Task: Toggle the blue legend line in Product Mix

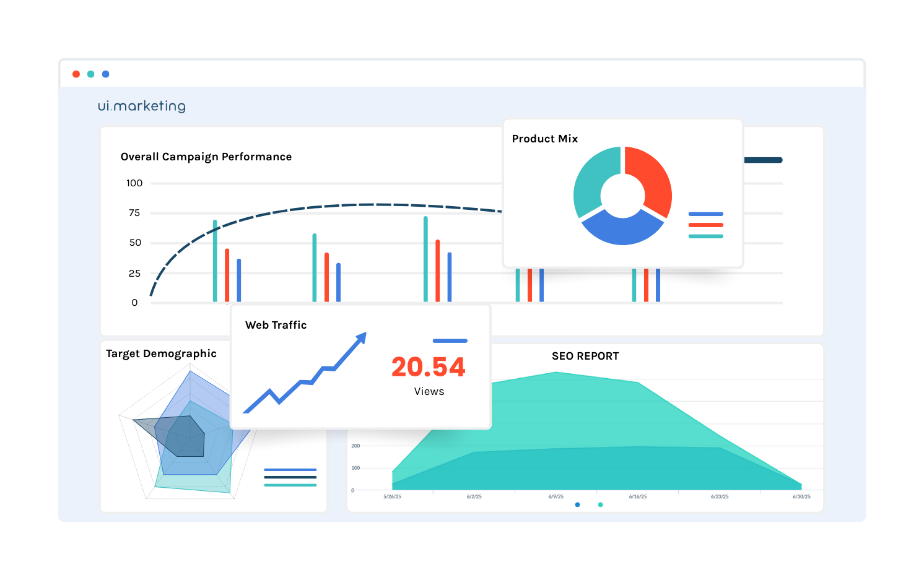Action: pyautogui.click(x=705, y=214)
